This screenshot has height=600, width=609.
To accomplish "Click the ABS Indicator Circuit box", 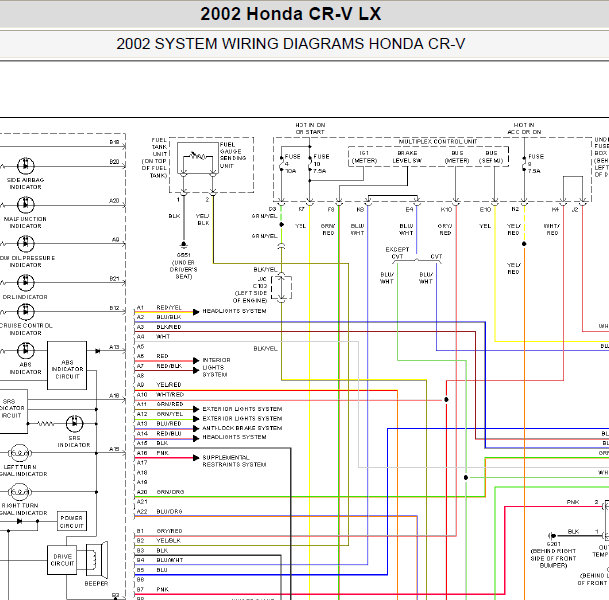I will pyautogui.click(x=67, y=365).
